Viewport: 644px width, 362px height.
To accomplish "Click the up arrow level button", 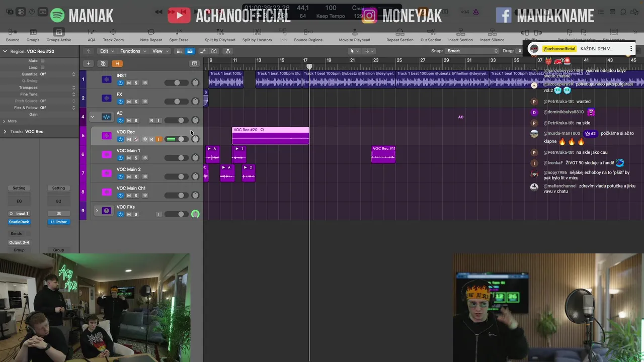I will pos(89,51).
